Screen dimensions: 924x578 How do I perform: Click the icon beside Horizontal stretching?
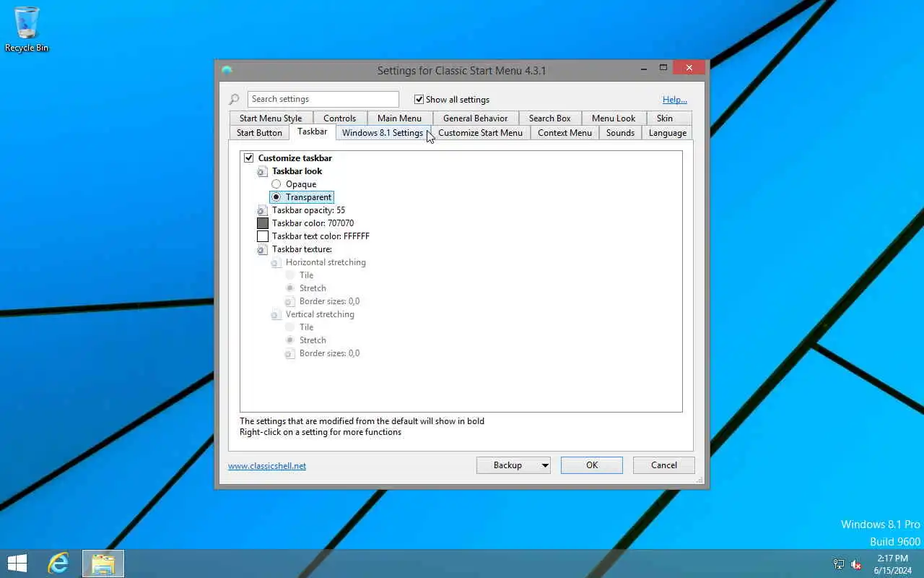276,262
